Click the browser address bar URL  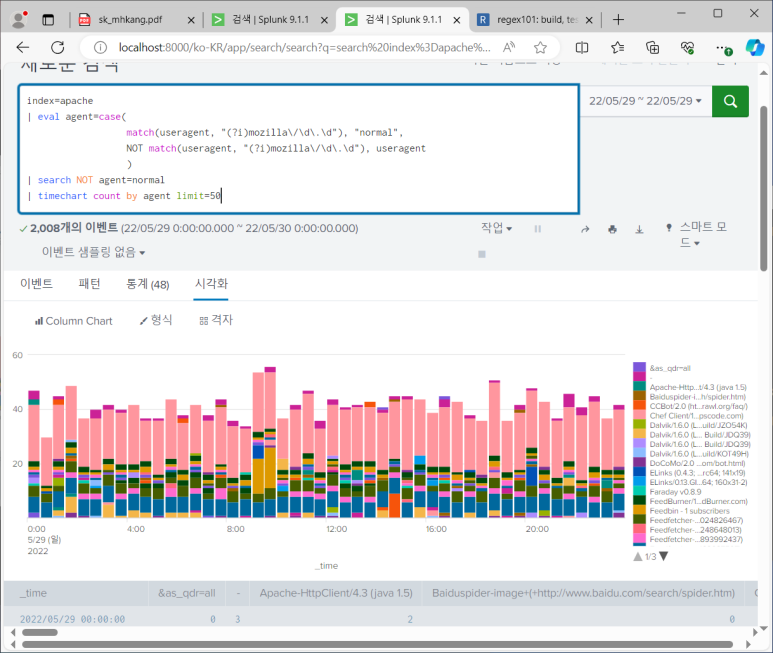click(x=304, y=47)
